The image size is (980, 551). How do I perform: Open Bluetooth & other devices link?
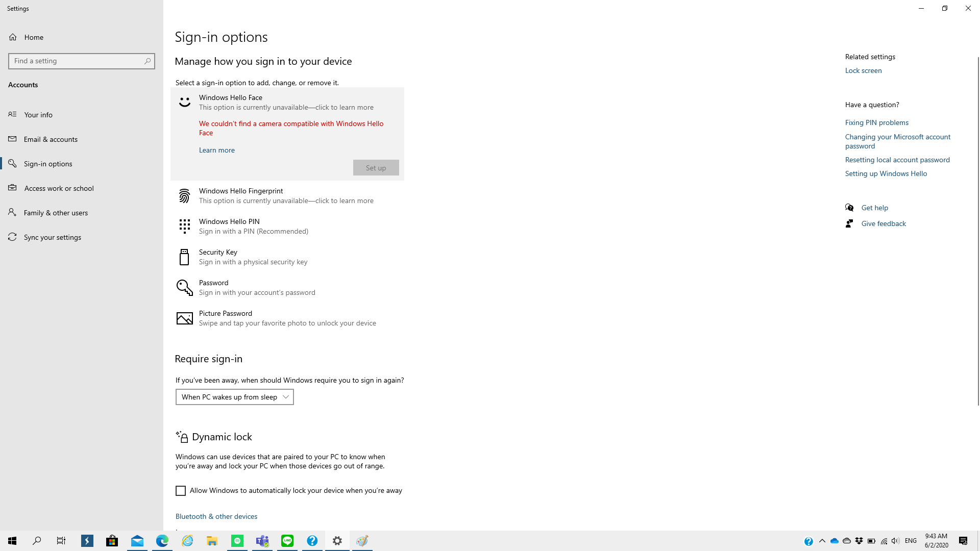tap(216, 516)
